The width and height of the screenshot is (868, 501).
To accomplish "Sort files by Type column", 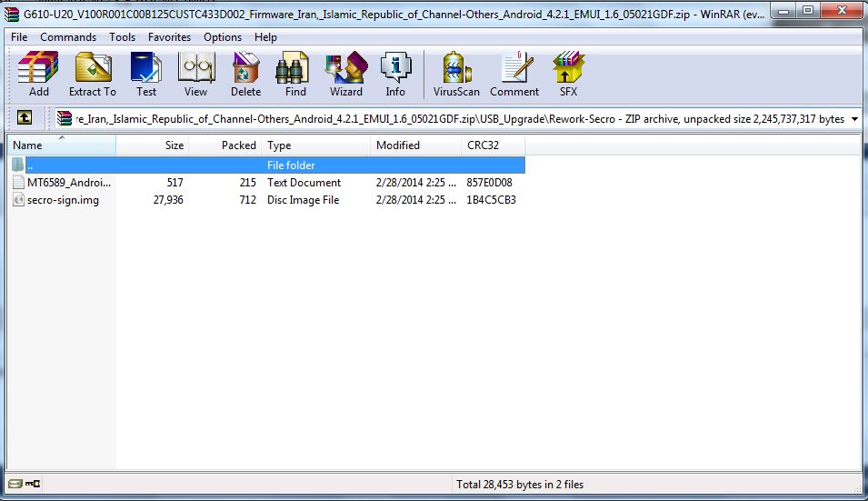I will pos(315,145).
